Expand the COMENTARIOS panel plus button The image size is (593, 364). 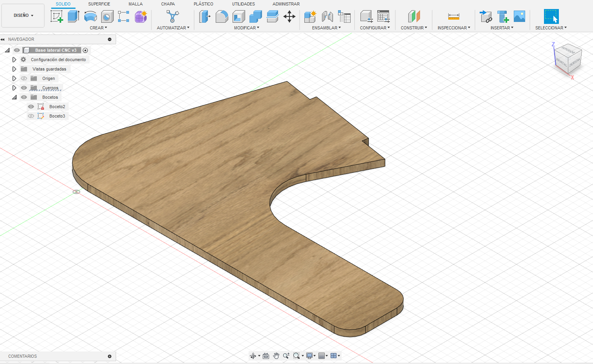(x=109, y=356)
